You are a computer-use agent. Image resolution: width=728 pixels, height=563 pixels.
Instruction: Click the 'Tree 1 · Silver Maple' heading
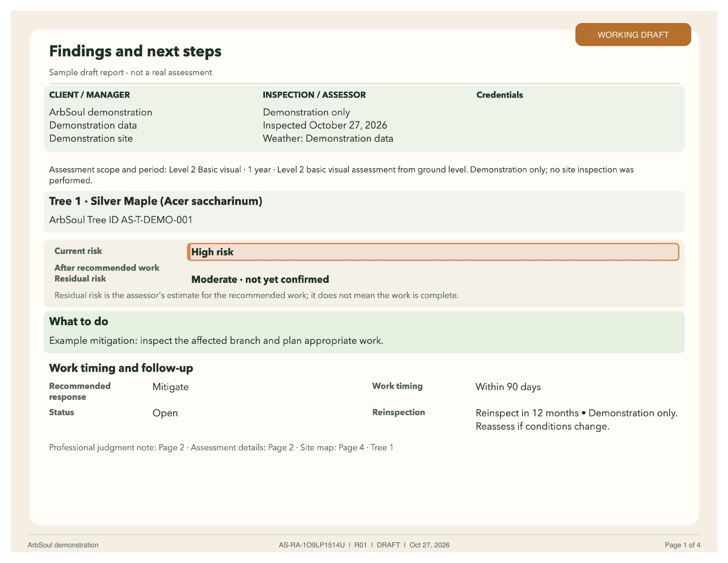[156, 201]
